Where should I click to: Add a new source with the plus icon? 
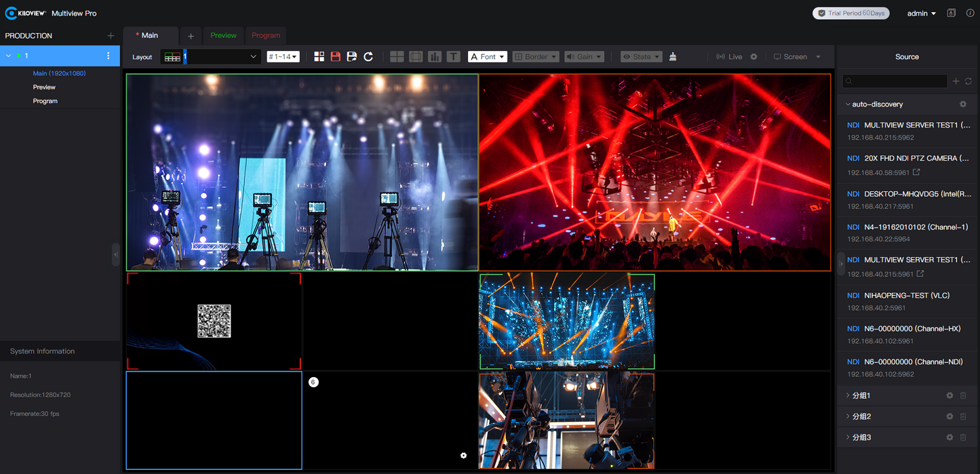(x=956, y=81)
